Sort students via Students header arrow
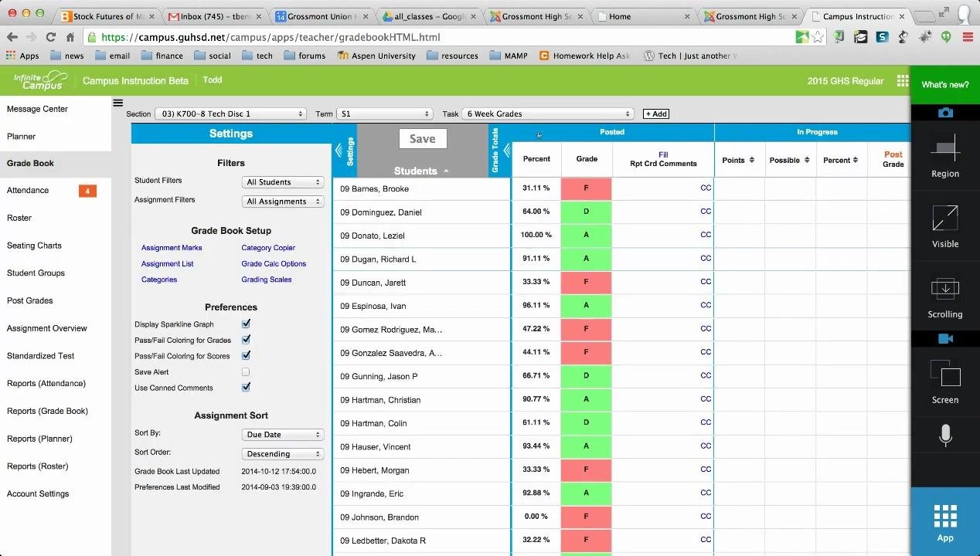Viewport: 980px width, 556px height. (x=446, y=171)
